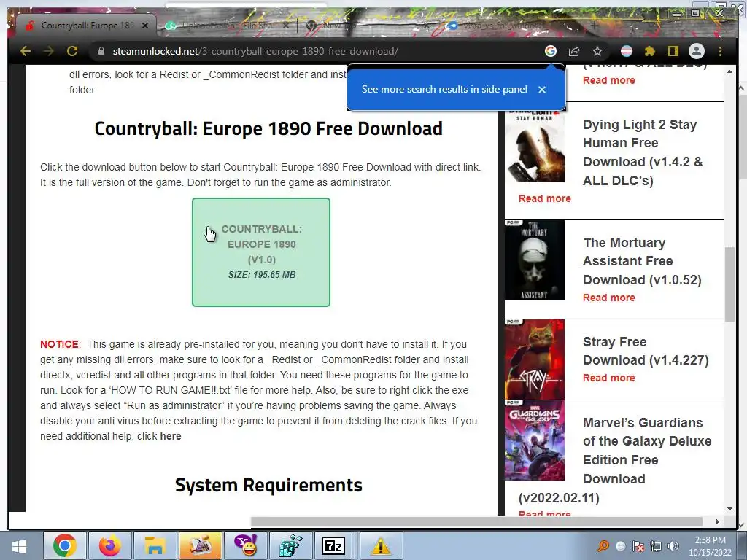Open network status tray icon
The image size is (747, 560).
coord(656,546)
